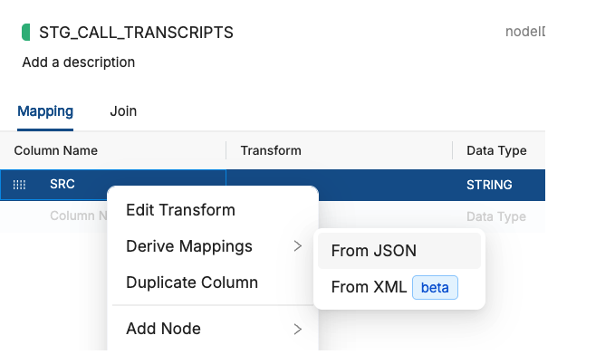Expand the Add Node submenu arrow
Image resolution: width=615 pixels, height=364 pixels.
pos(297,329)
